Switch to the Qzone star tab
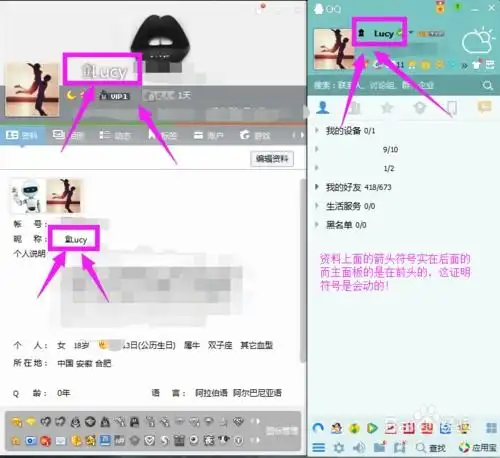This screenshot has height=458, width=500. coord(387,108)
